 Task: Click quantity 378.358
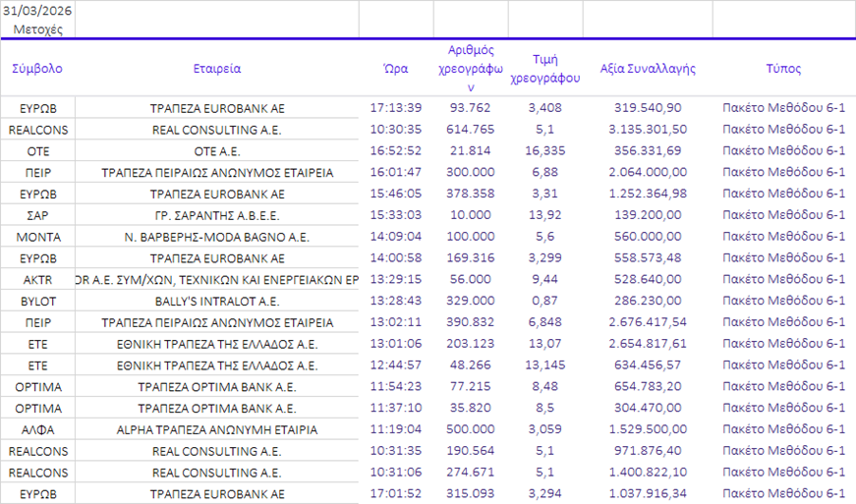pos(471,194)
